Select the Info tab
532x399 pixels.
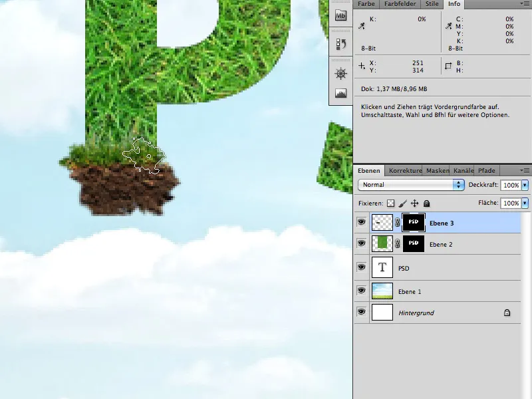click(x=454, y=4)
